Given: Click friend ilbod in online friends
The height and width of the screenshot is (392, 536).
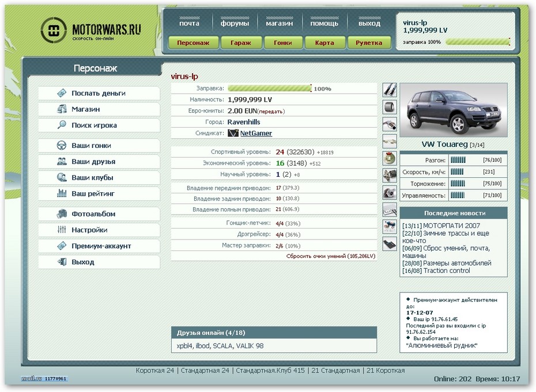Looking at the screenshot, I should tap(202, 346).
